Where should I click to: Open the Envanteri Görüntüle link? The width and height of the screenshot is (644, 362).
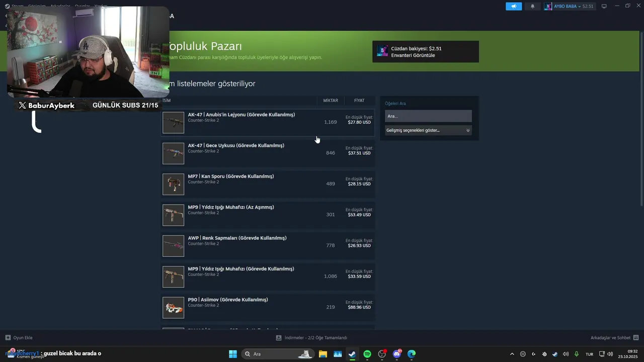point(413,55)
